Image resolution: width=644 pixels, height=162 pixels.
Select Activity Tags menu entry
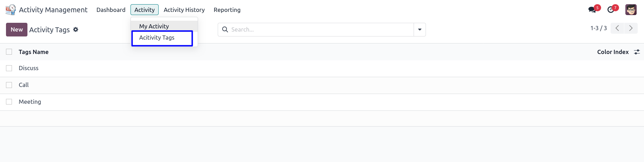[x=157, y=38]
